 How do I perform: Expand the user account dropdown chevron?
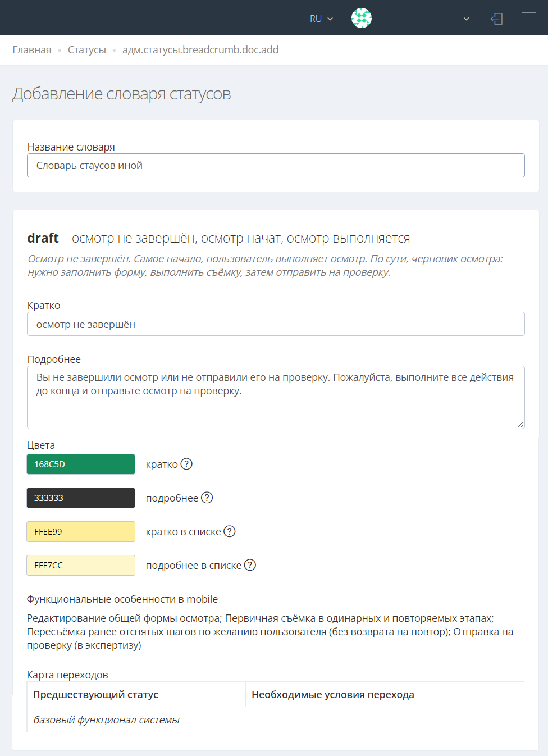(466, 19)
